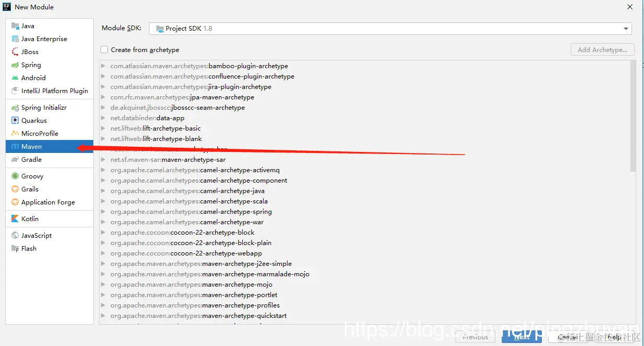The height and width of the screenshot is (346, 644).
Task: Select Kotlin module type
Action: pos(49,219)
